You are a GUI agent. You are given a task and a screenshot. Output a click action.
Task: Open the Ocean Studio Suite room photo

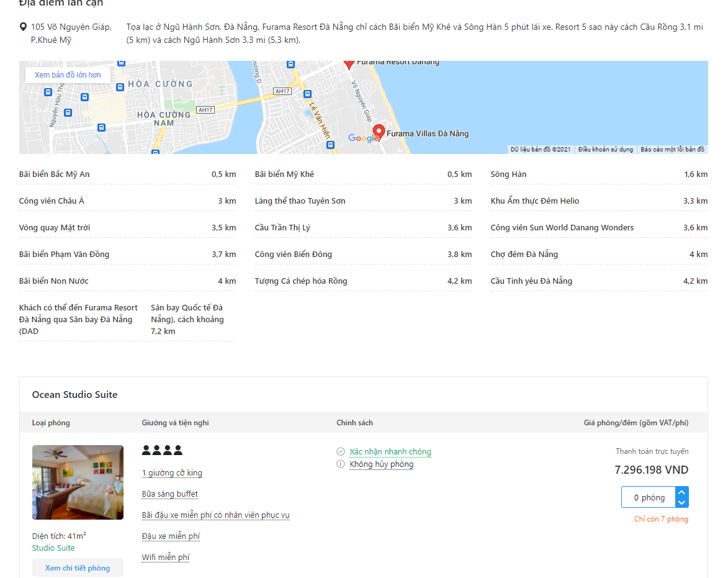pyautogui.click(x=78, y=482)
